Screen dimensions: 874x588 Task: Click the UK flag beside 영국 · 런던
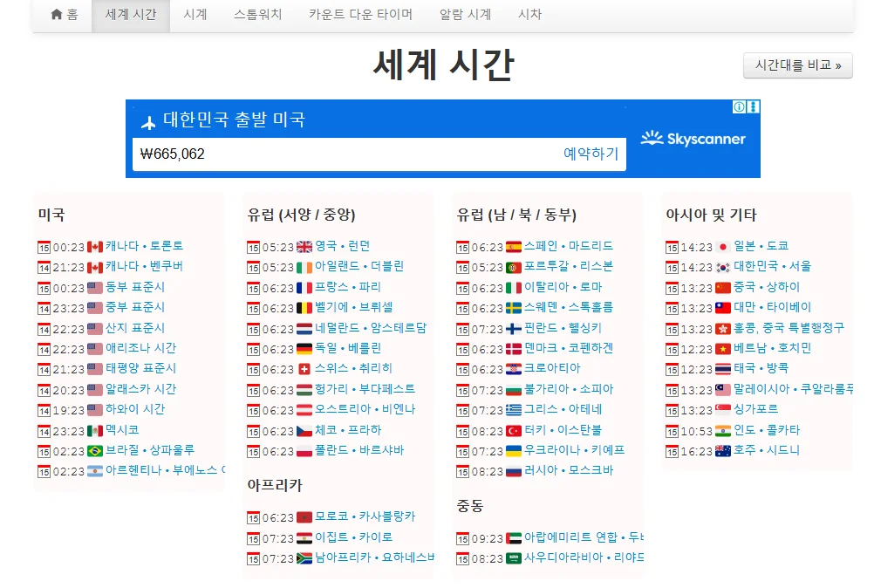point(304,245)
